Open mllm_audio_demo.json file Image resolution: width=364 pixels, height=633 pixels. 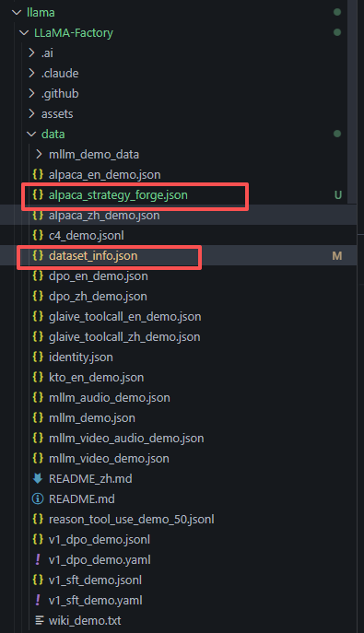(x=110, y=398)
